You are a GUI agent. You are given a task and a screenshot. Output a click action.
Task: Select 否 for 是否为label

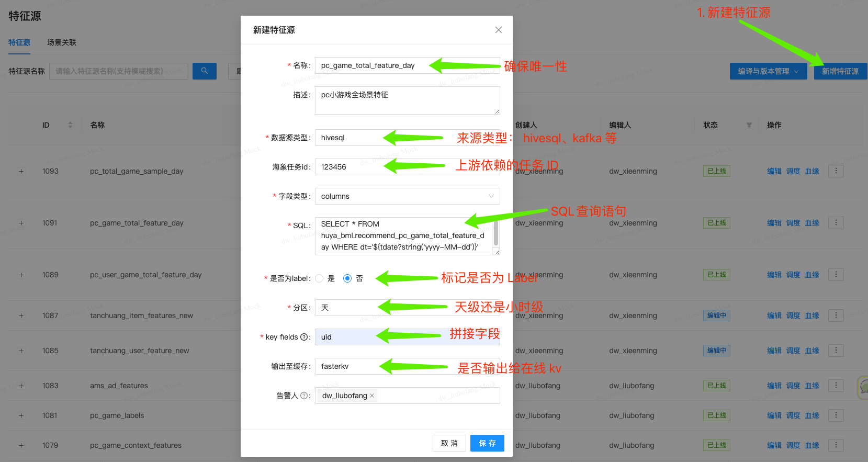(347, 278)
